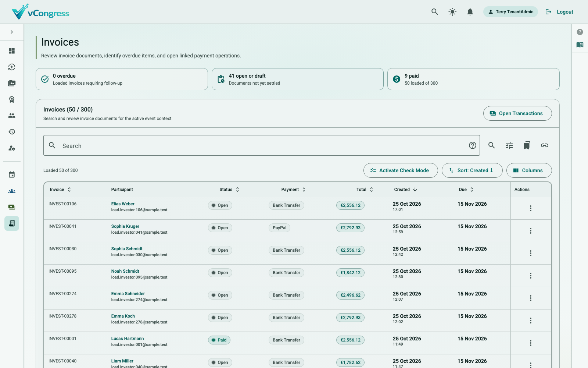Open the global search icon in header
The image size is (588, 368).
coord(435,12)
